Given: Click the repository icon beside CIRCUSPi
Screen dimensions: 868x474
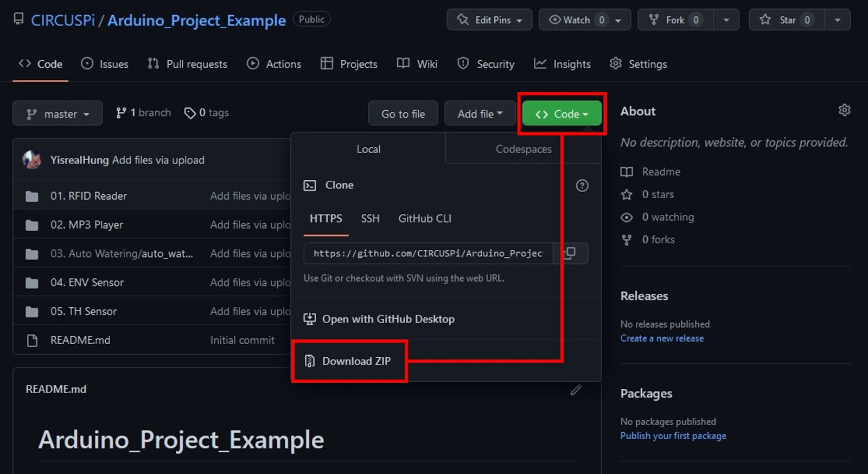Looking at the screenshot, I should tap(18, 20).
